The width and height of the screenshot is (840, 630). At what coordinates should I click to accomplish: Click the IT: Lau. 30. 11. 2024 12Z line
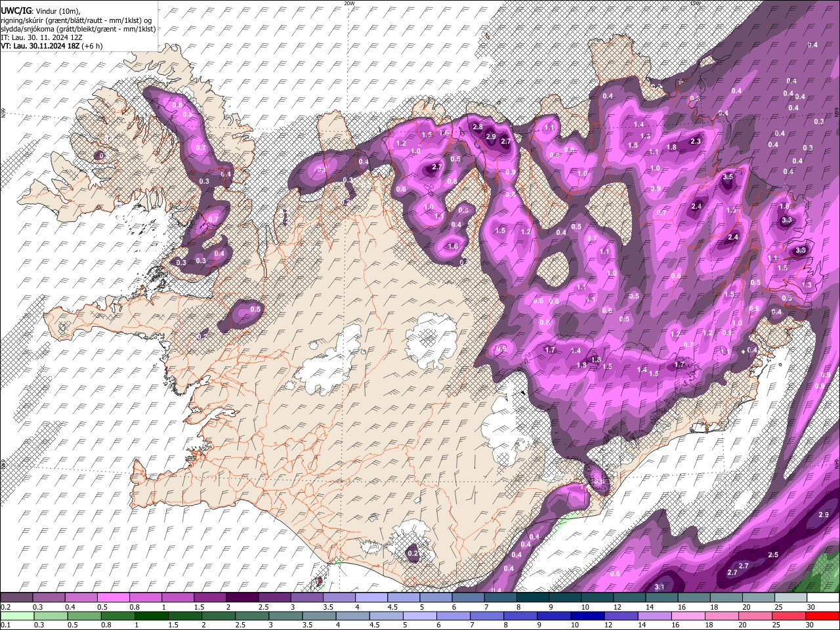coord(41,37)
